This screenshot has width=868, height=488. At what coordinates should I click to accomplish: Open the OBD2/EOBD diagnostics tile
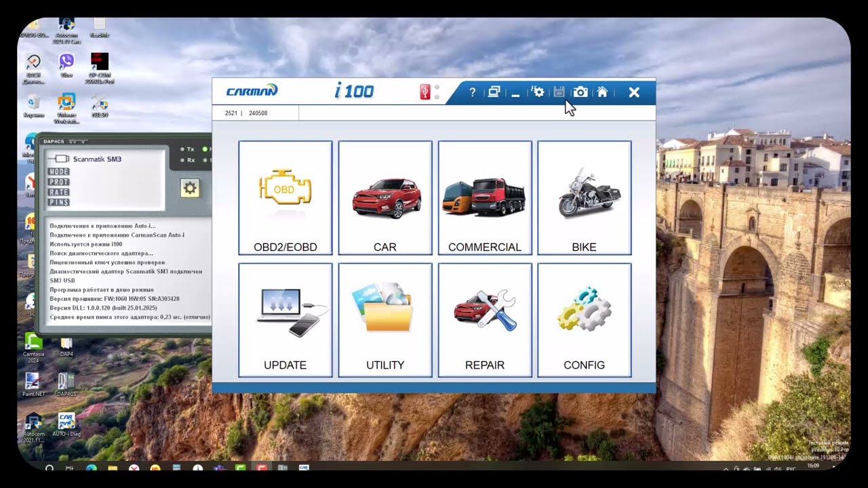click(x=285, y=198)
